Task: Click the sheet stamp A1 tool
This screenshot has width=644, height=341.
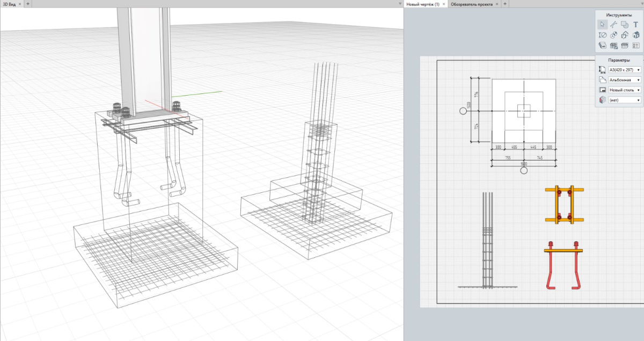Action: point(602,46)
